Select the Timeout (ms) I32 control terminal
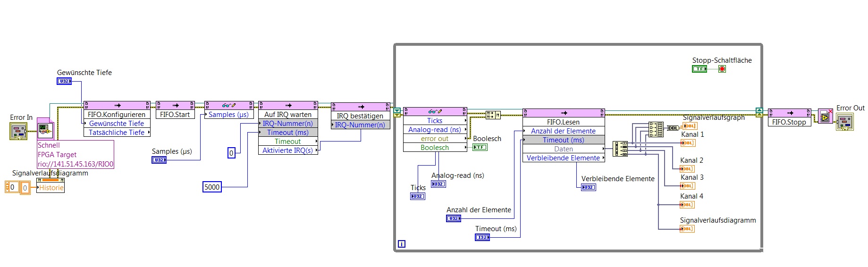The height and width of the screenshot is (267, 868). [482, 237]
